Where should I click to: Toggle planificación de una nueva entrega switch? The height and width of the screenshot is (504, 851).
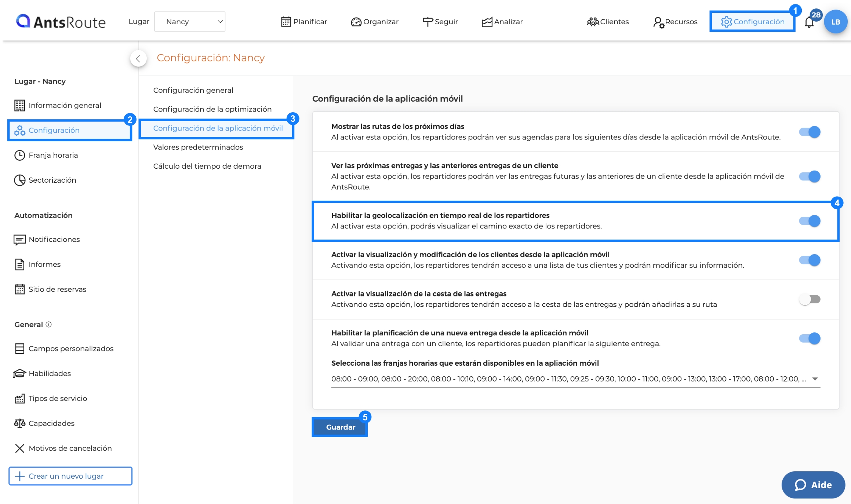(810, 338)
